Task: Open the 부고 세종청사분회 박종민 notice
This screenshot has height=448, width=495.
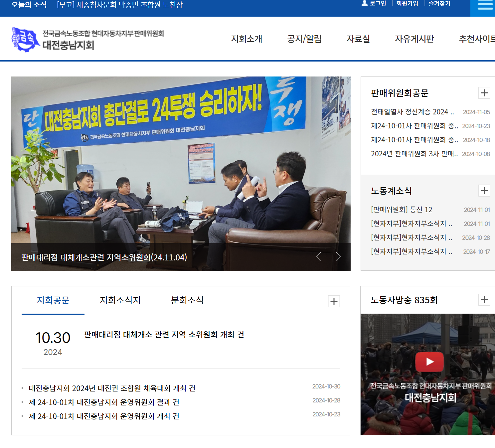Action: (120, 5)
